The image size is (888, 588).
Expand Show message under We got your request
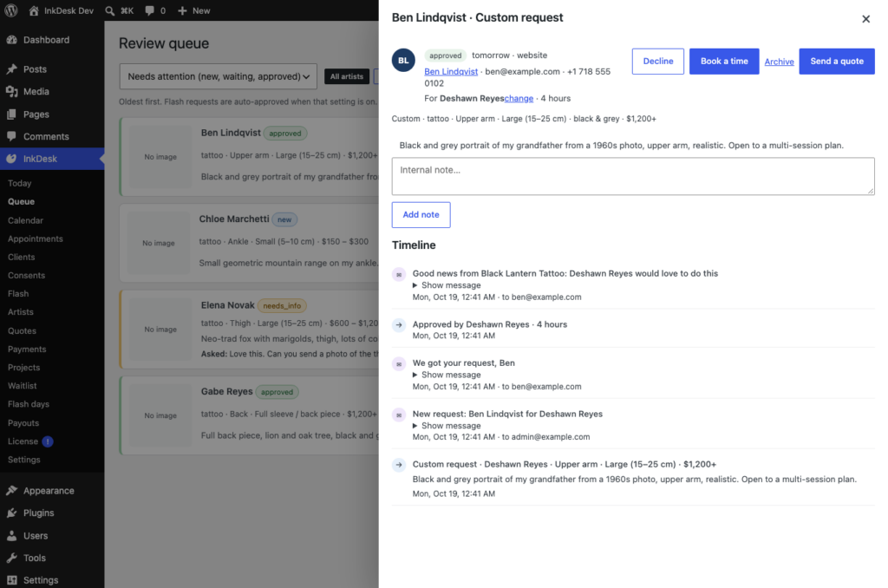447,375
